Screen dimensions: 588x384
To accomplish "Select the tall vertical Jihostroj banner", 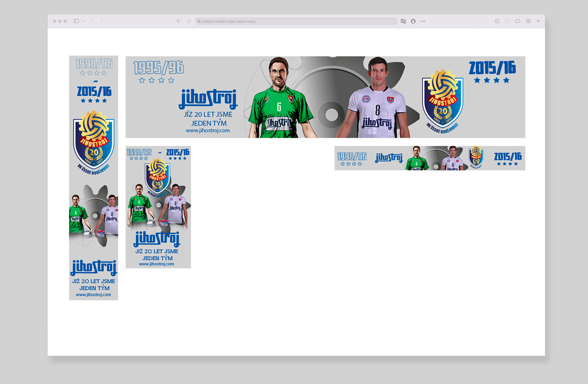I will 93,178.
